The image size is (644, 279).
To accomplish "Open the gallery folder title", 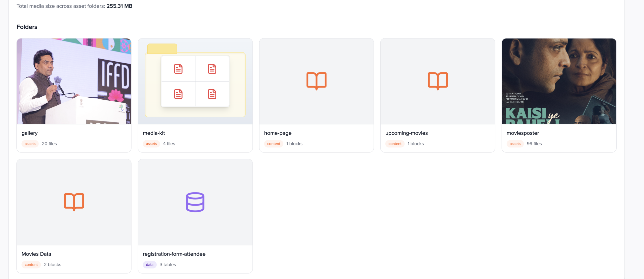I will 29,133.
